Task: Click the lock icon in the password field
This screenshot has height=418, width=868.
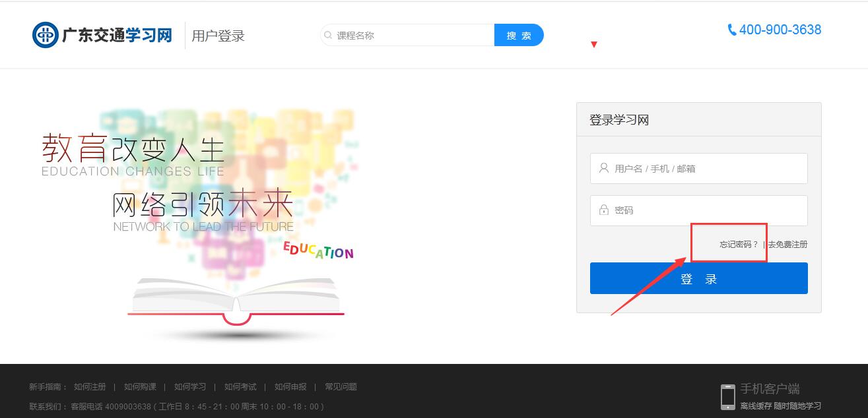Action: pos(603,210)
